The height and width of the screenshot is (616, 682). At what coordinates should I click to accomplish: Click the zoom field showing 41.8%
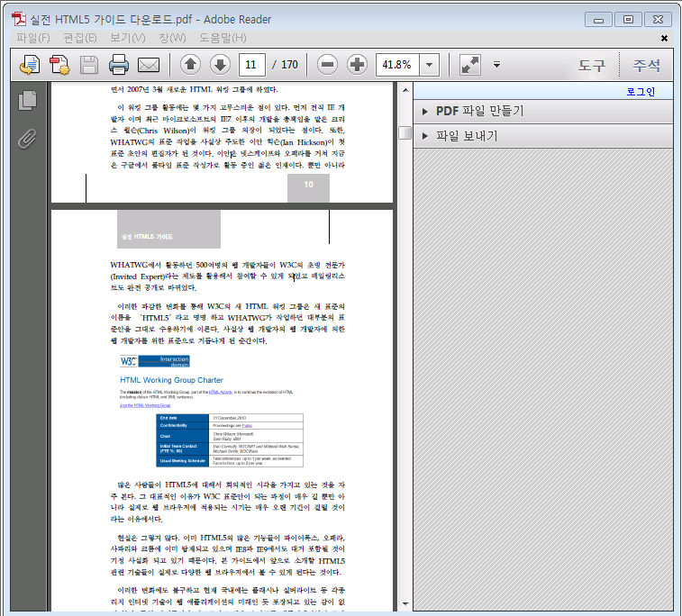point(397,65)
